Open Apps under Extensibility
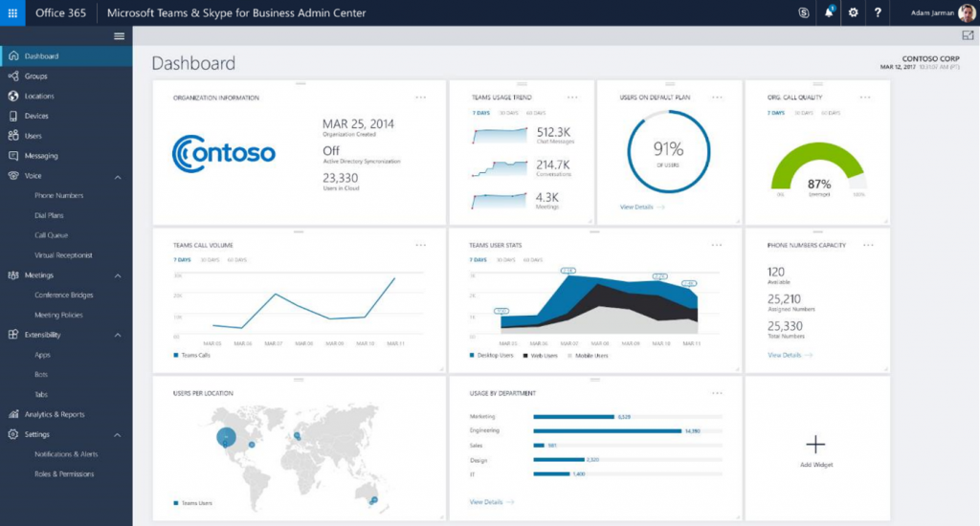 (x=42, y=355)
